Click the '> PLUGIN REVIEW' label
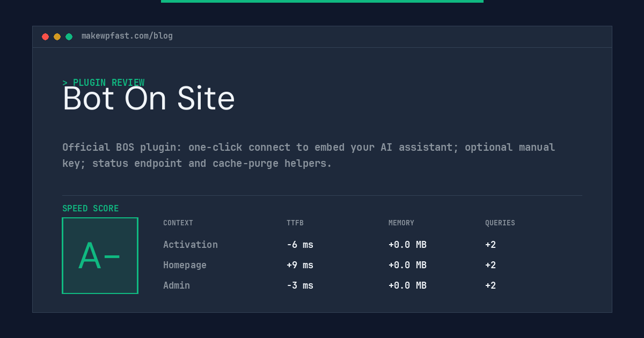 tap(104, 83)
